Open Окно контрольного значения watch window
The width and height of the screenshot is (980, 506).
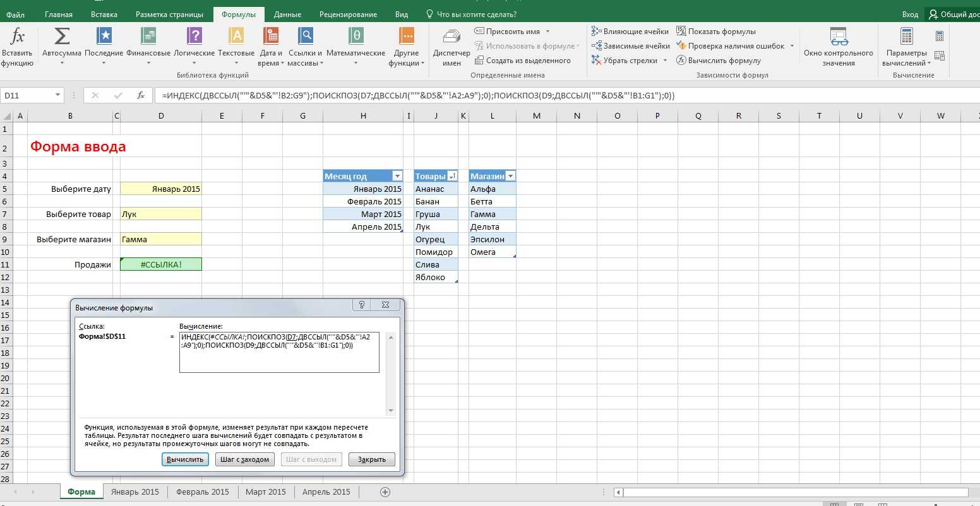coord(839,47)
